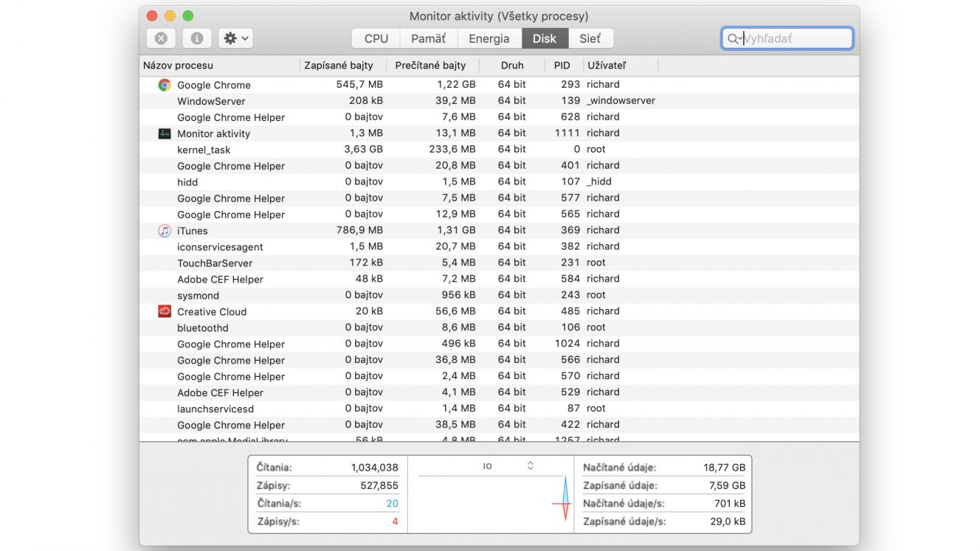
Task: Select the bluetoothd process row
Action: pos(499,328)
